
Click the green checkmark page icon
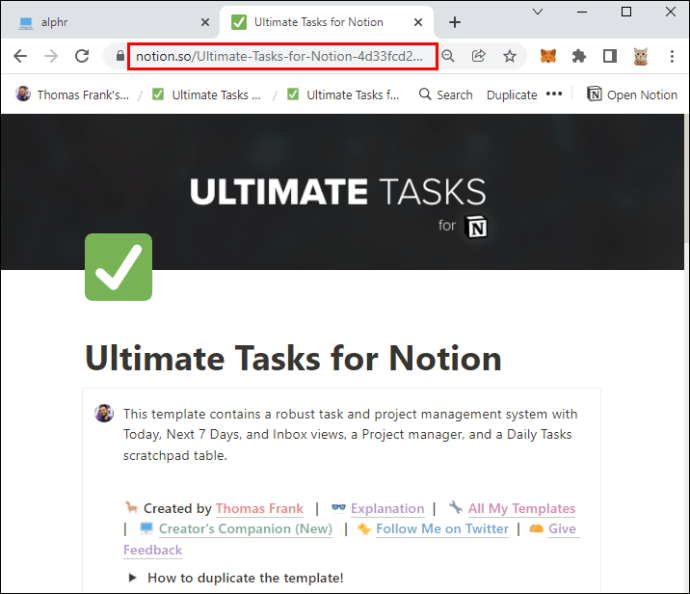click(x=118, y=267)
